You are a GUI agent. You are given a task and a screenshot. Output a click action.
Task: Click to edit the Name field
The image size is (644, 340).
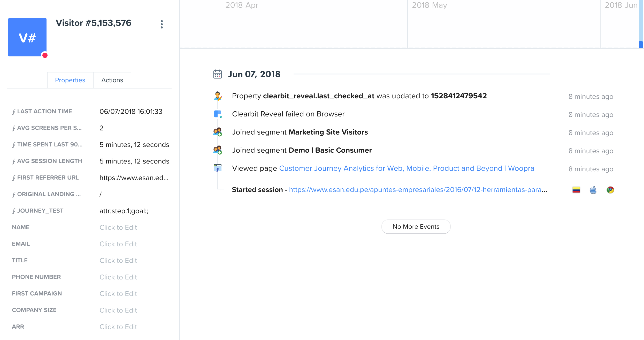point(118,227)
